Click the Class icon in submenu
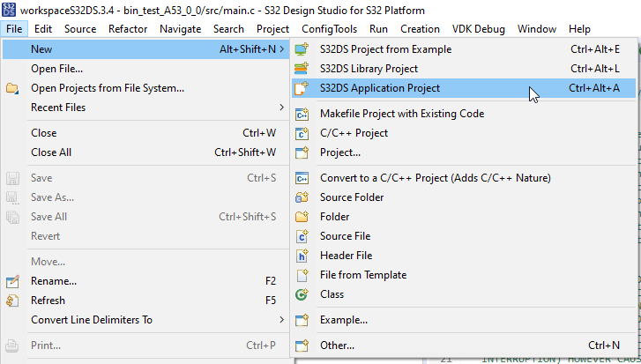 302,294
